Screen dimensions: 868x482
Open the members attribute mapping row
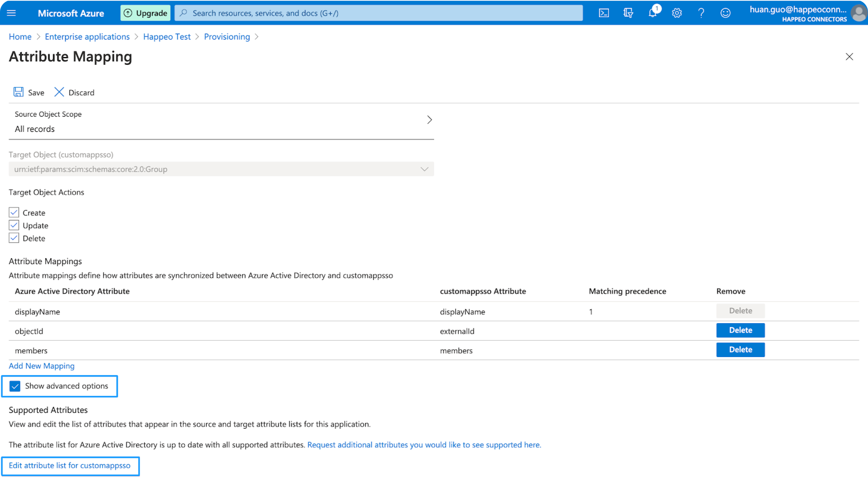click(434, 350)
